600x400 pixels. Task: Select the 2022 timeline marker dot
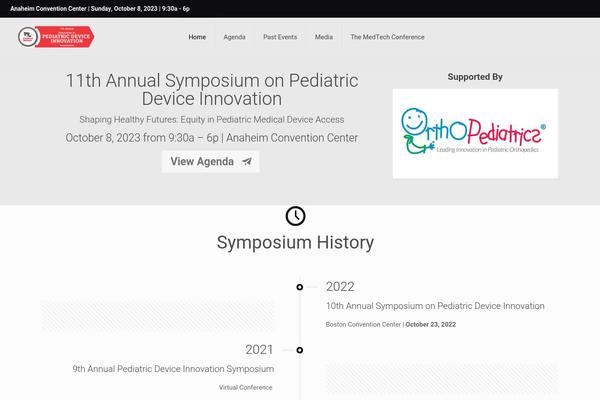300,287
